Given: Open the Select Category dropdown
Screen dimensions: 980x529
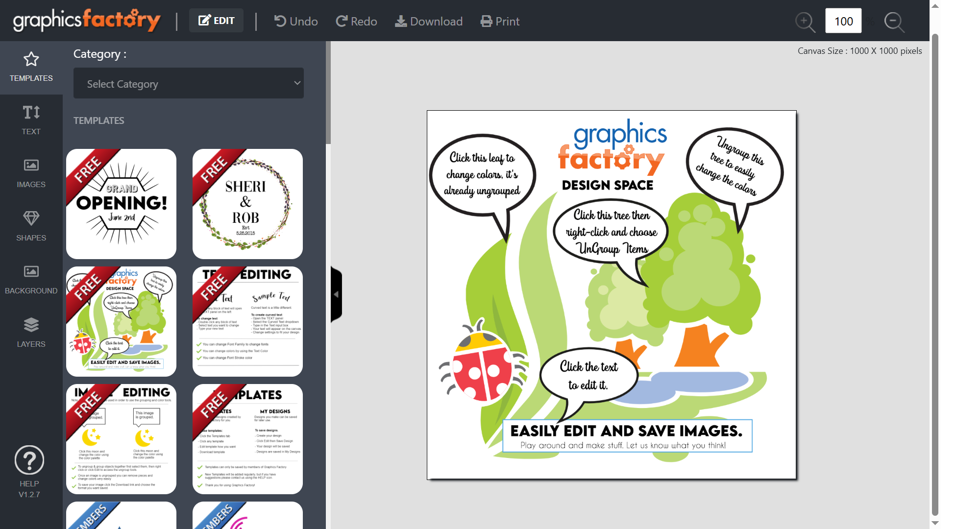Looking at the screenshot, I should (188, 83).
